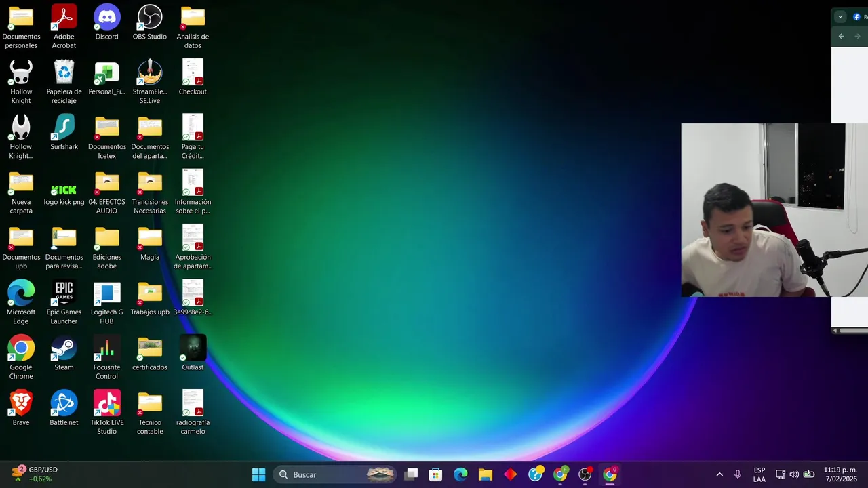Select the Paga tu Crédit... PDF
868x488 pixels.
(193, 136)
